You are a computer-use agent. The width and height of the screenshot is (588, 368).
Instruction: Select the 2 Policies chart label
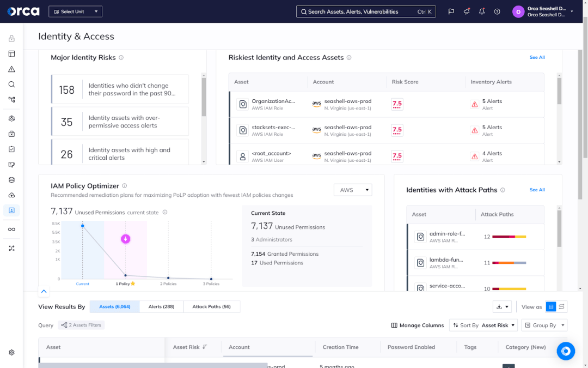tap(168, 284)
